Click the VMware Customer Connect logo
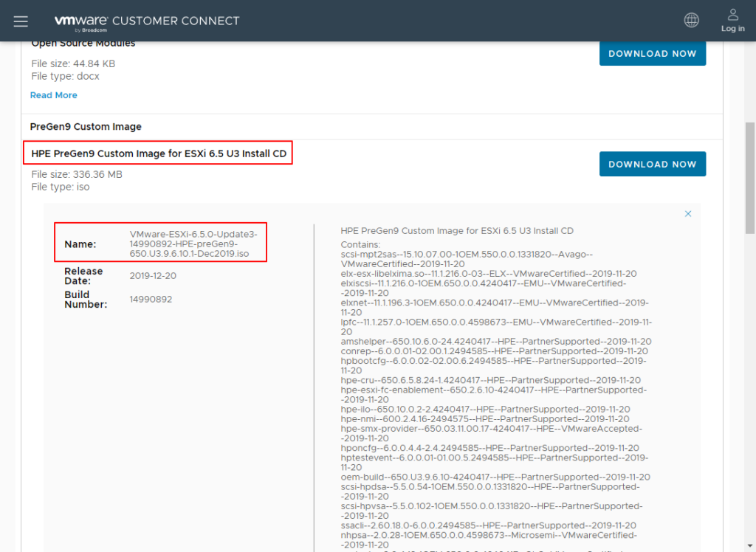The image size is (756, 552). (147, 22)
